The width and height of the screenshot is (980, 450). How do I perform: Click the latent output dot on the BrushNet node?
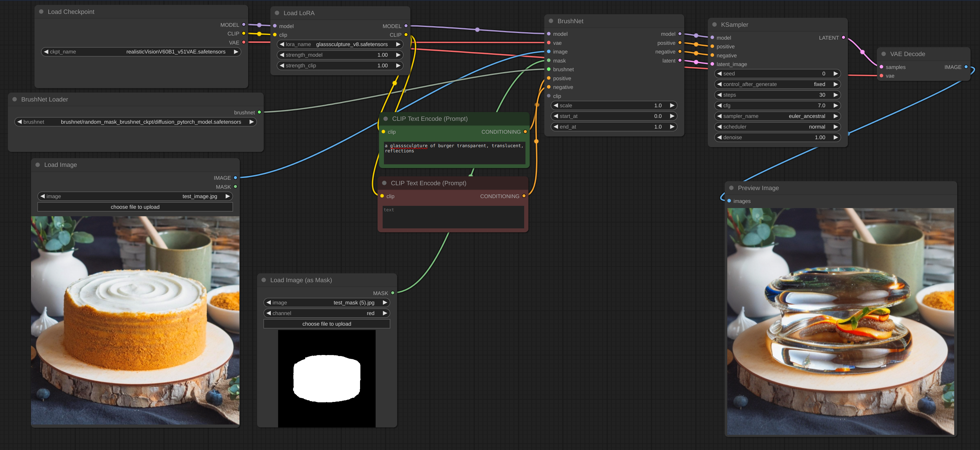point(680,61)
